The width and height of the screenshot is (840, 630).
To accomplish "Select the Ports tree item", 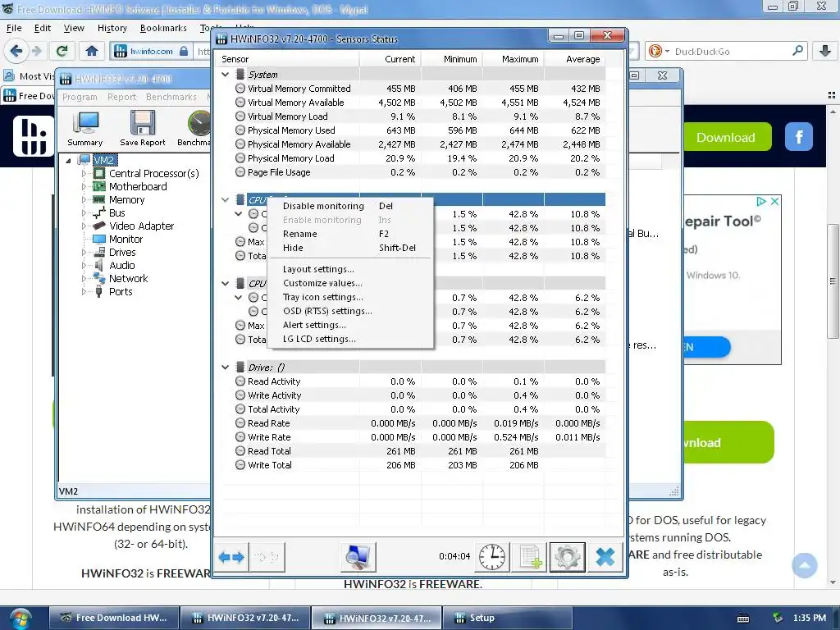I will point(121,291).
